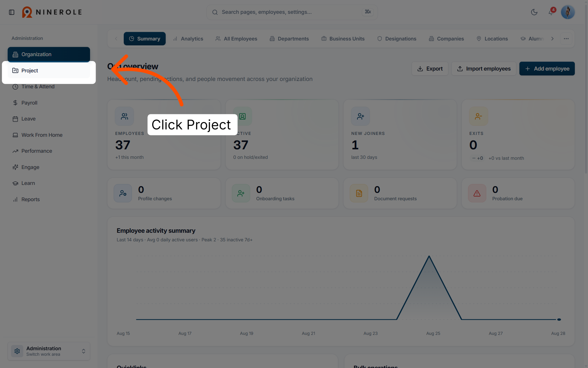Switch to the Designations tab
The width and height of the screenshot is (588, 368).
(x=397, y=39)
